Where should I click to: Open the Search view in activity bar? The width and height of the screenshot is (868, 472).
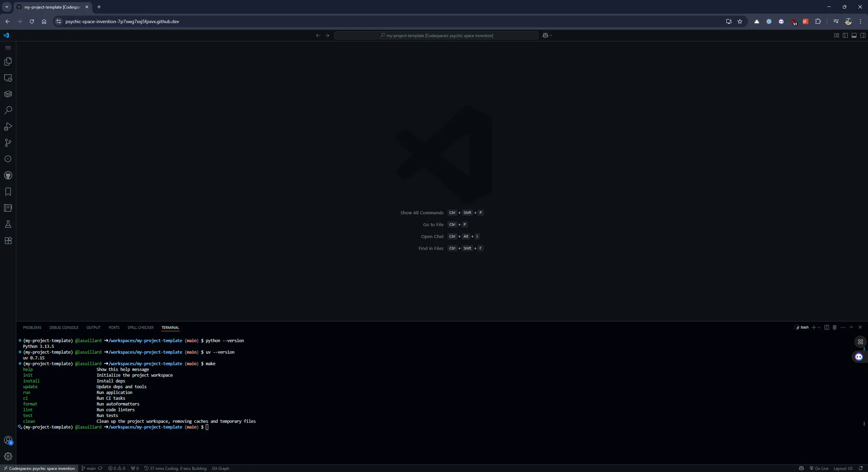(x=8, y=111)
